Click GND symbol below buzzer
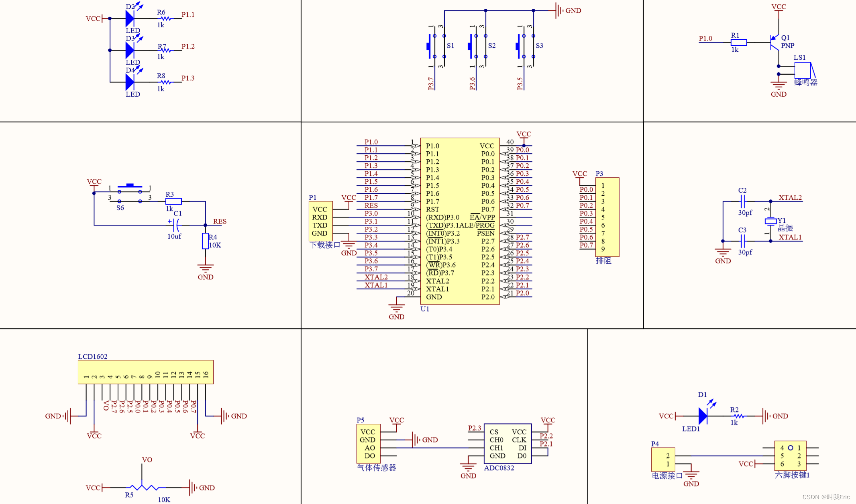The height and width of the screenshot is (504, 856). tap(779, 85)
